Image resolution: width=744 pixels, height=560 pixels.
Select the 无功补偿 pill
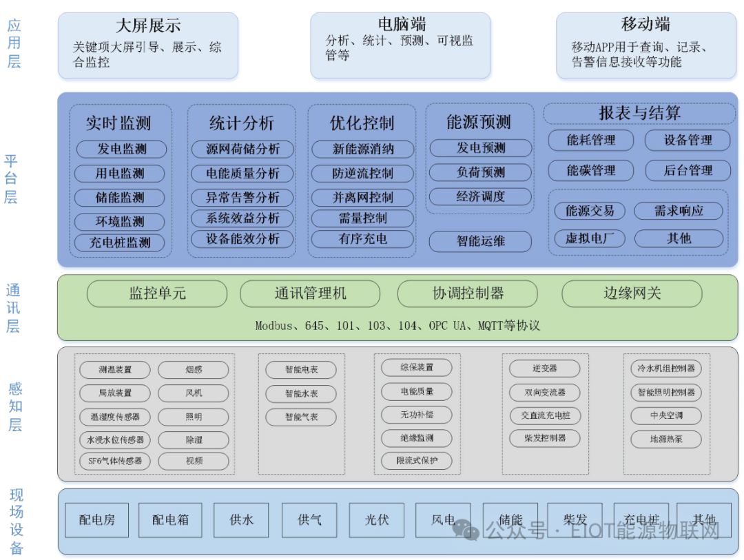point(417,415)
